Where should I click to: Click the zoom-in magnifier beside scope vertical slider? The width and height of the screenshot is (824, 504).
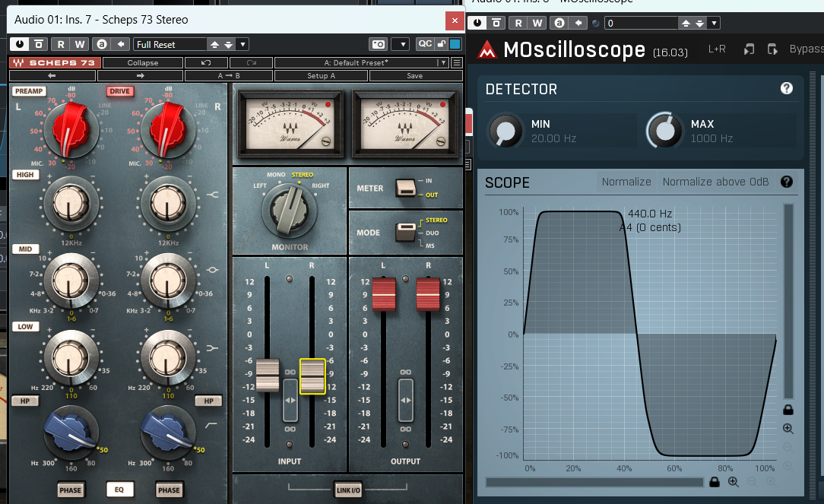788,429
